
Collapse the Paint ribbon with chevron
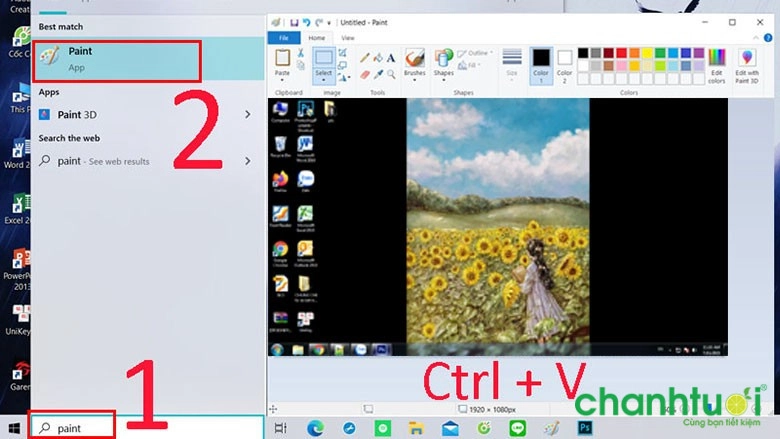(756, 38)
